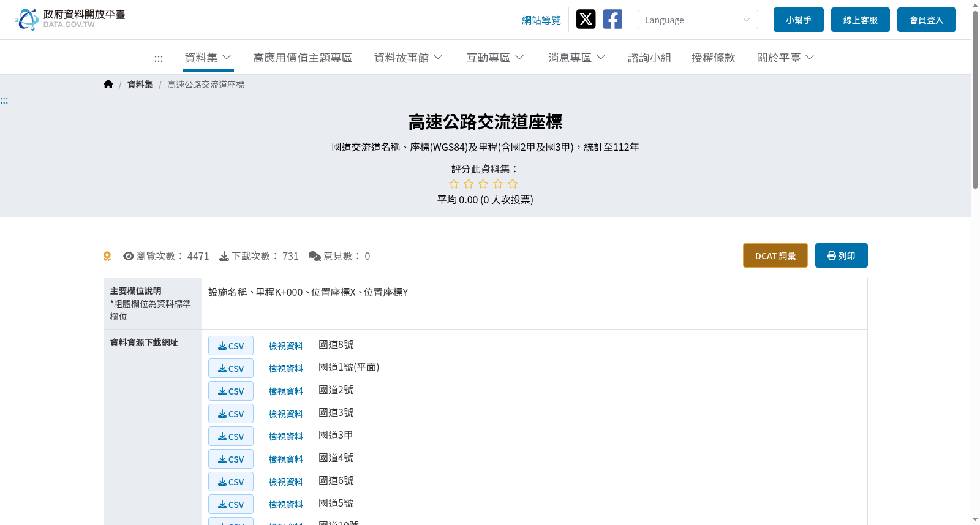Screen dimensions: 980x525
Task: View data (檢視資料) for 國道3號
Action: click(286, 414)
